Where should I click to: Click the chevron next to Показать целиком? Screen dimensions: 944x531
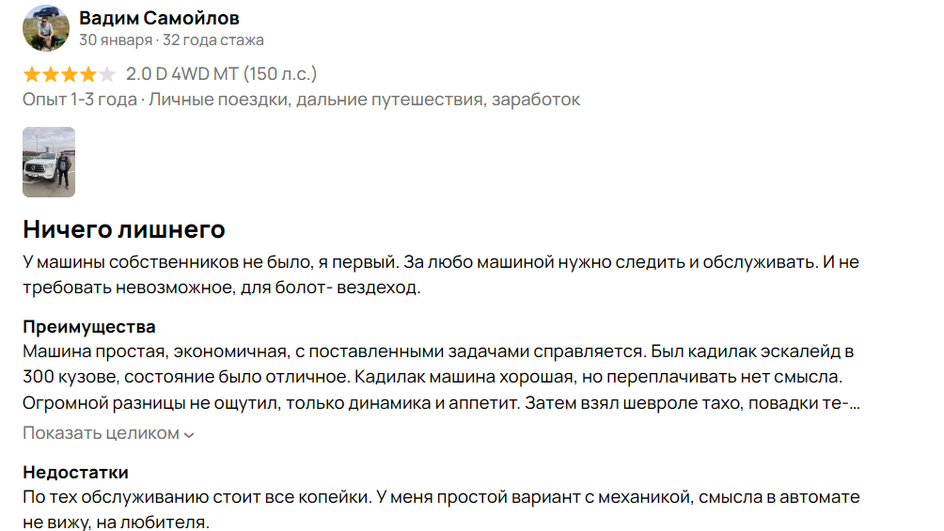tap(189, 435)
